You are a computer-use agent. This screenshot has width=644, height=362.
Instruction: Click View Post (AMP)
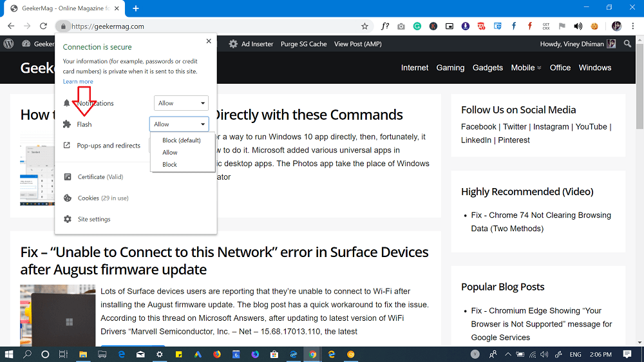tap(357, 44)
